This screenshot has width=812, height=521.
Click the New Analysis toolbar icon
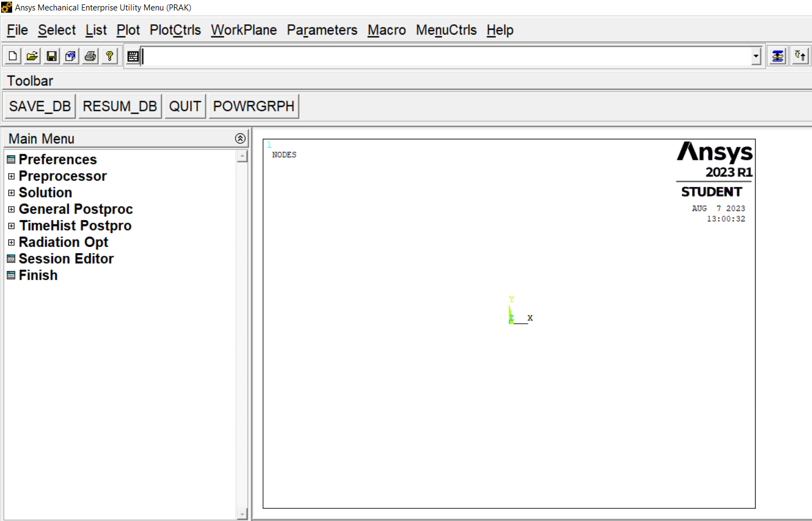pyautogui.click(x=13, y=56)
